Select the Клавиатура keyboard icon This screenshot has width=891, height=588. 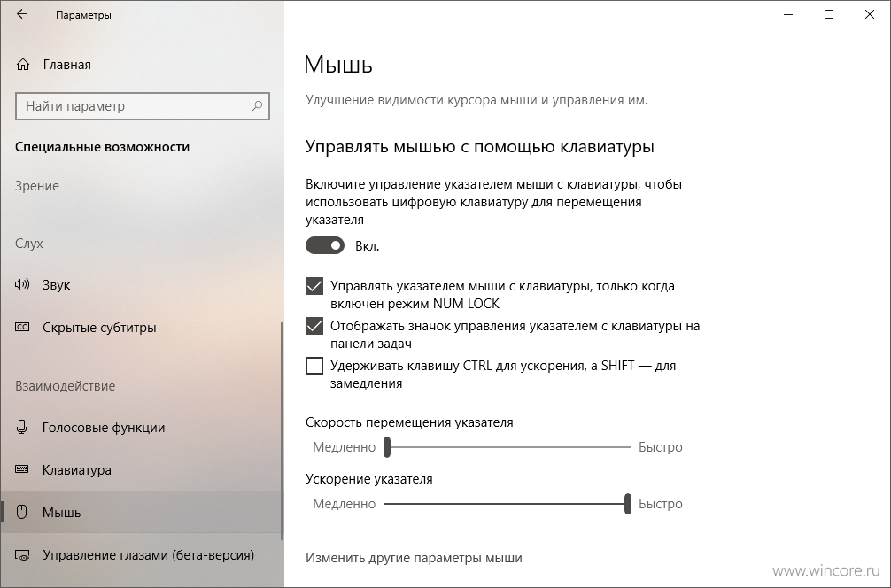(x=22, y=470)
